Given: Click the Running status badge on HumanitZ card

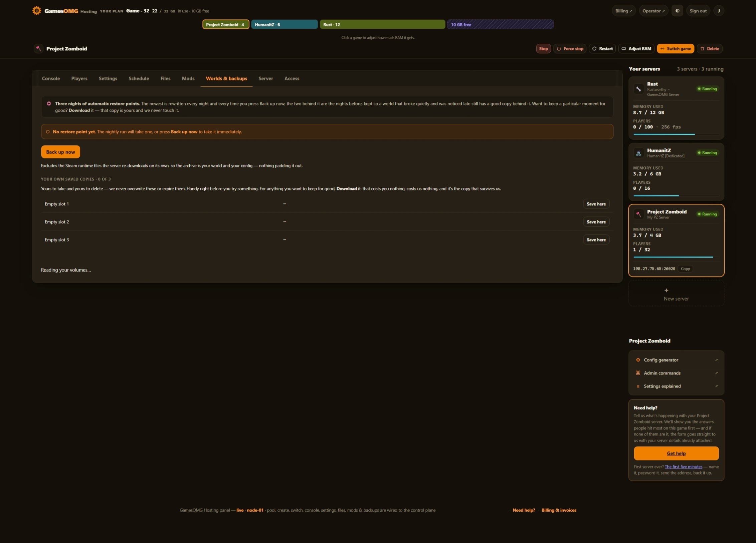Looking at the screenshot, I should click(707, 153).
